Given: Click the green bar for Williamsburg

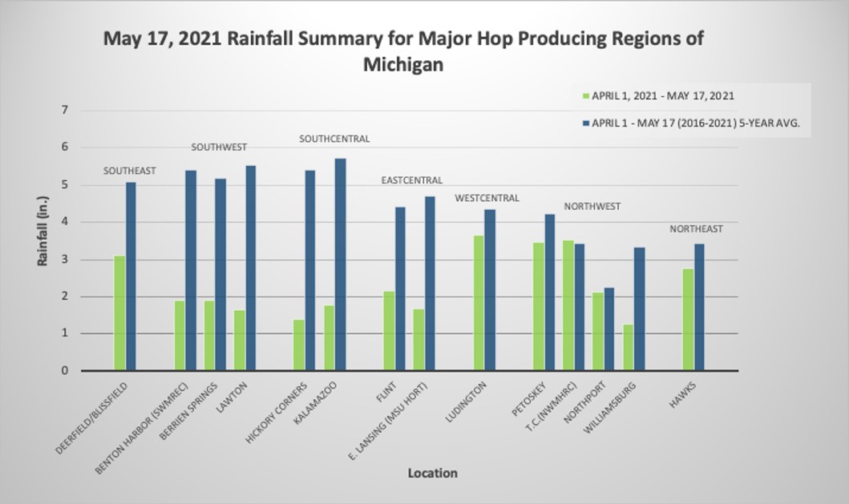Looking at the screenshot, I should (628, 347).
